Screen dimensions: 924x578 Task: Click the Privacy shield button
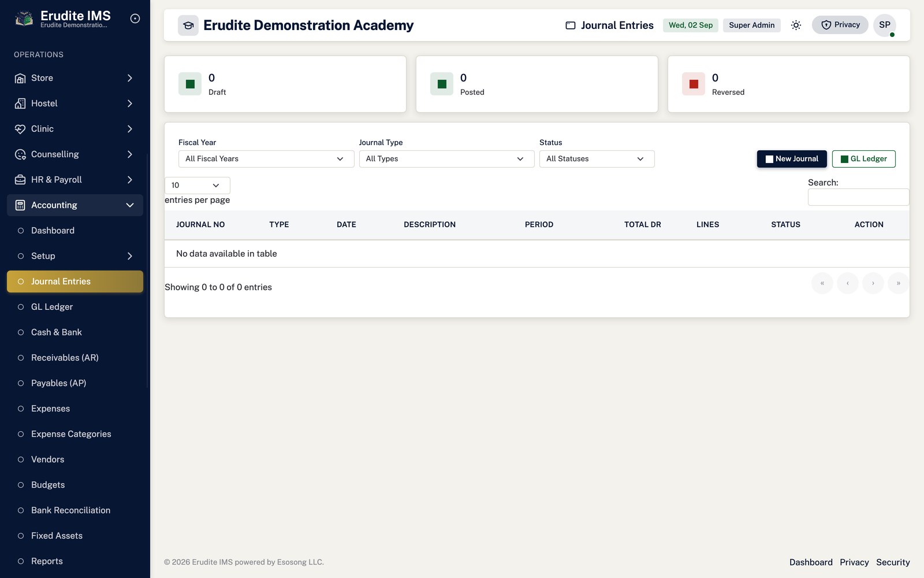(840, 25)
